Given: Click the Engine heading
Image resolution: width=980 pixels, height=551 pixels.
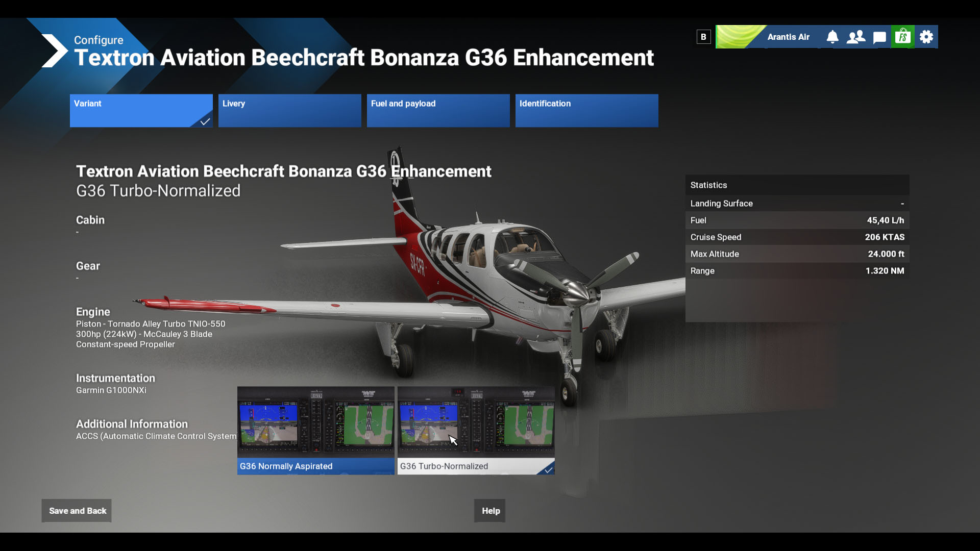Looking at the screenshot, I should tap(93, 312).
